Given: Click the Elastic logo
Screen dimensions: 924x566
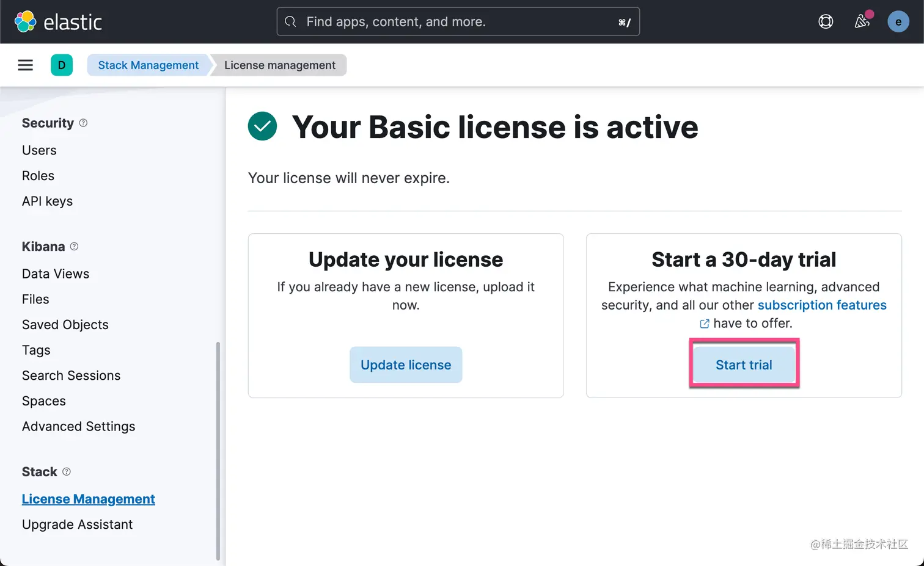Looking at the screenshot, I should (x=58, y=21).
